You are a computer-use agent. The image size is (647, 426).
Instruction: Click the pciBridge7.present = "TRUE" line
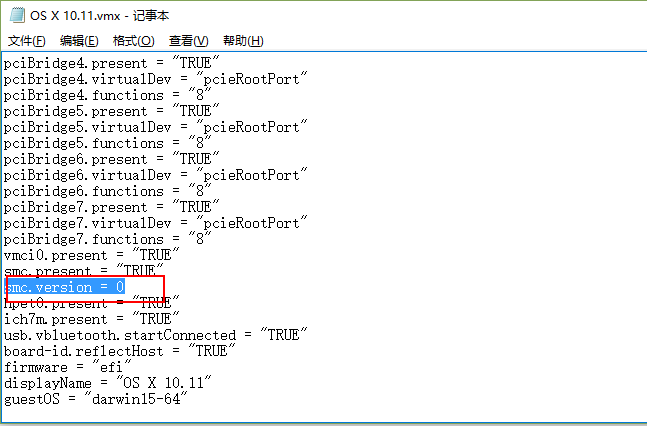[111, 207]
